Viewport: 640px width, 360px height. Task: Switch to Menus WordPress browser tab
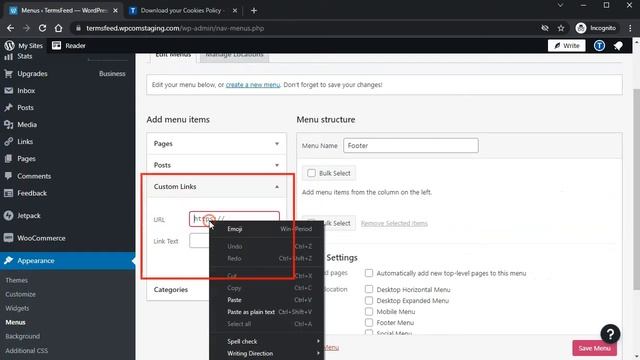tap(63, 11)
